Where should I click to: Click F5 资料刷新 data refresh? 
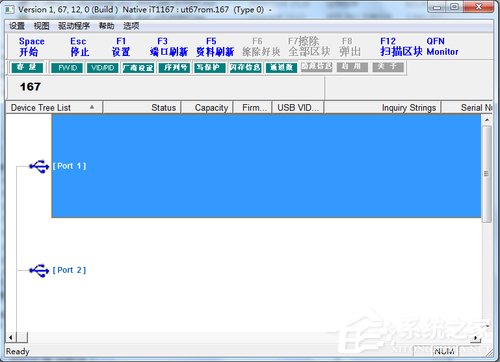click(215, 47)
